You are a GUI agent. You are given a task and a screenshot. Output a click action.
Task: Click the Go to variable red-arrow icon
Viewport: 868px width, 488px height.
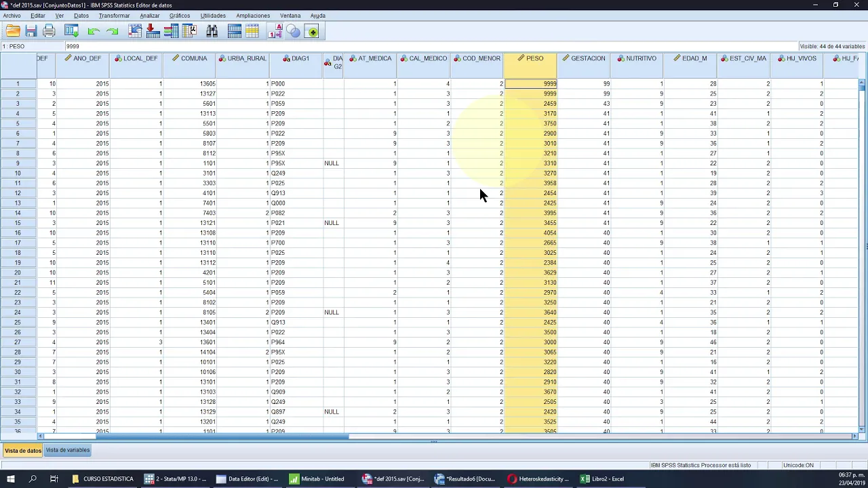coord(153,31)
